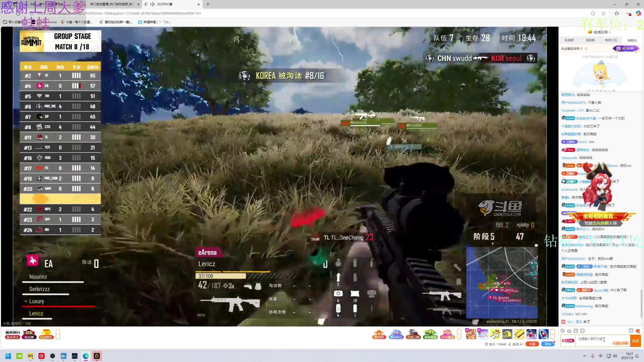Image resolution: width=644 pixels, height=362 pixels.
Task: Click the red paint splash chat effects icon
Action: tap(637, 331)
